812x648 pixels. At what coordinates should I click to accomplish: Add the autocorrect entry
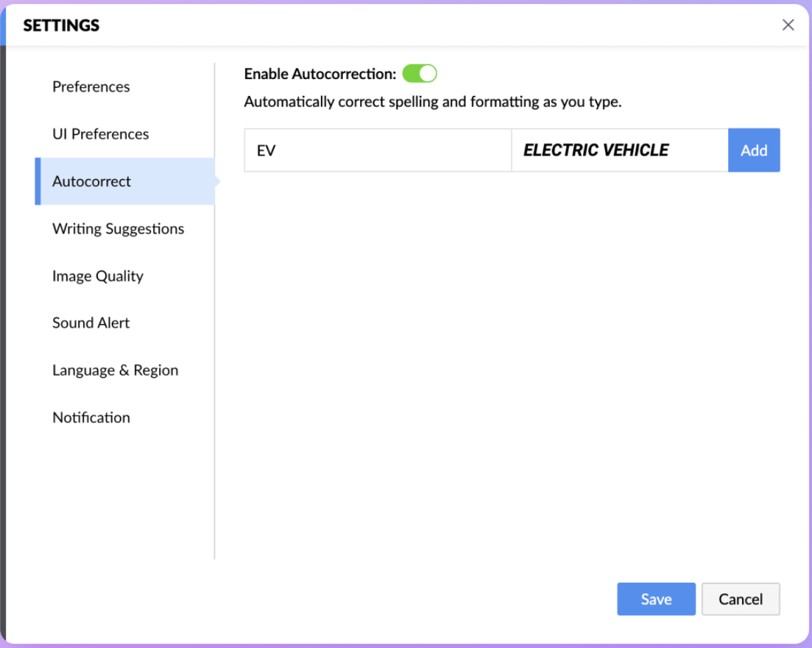tap(754, 150)
